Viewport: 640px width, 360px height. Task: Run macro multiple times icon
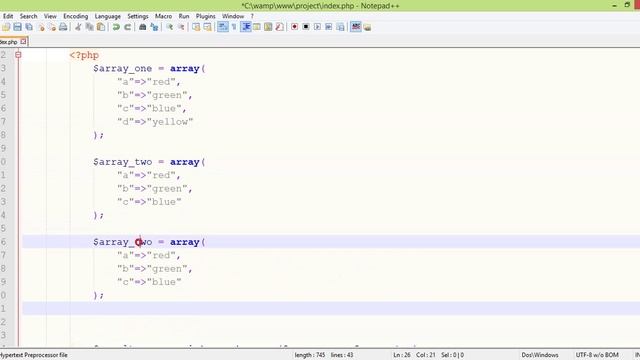click(329, 27)
